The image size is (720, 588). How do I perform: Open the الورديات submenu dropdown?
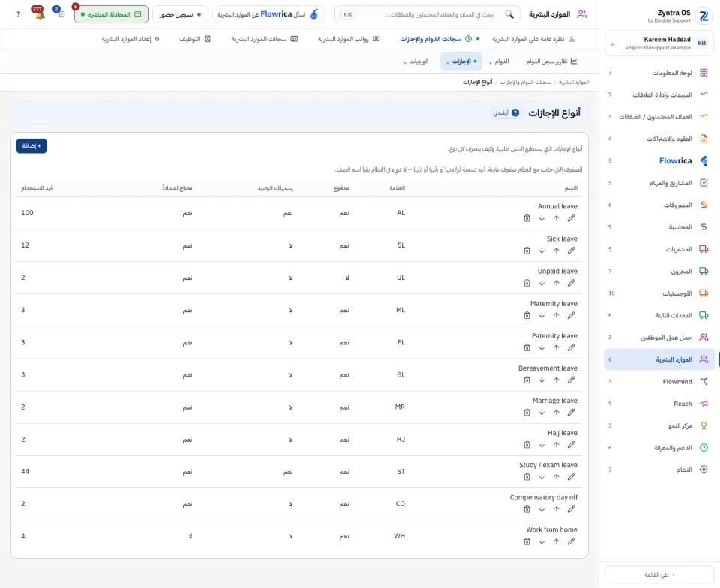click(415, 61)
